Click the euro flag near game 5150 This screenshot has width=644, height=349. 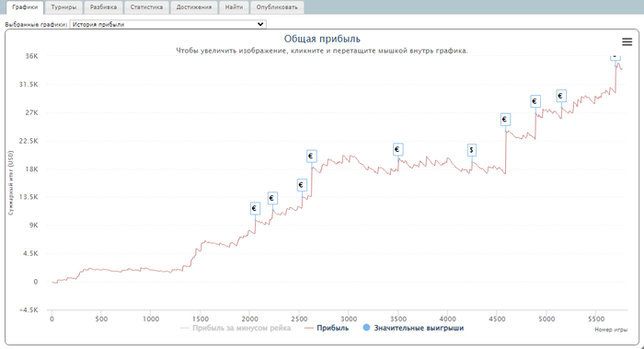click(561, 96)
